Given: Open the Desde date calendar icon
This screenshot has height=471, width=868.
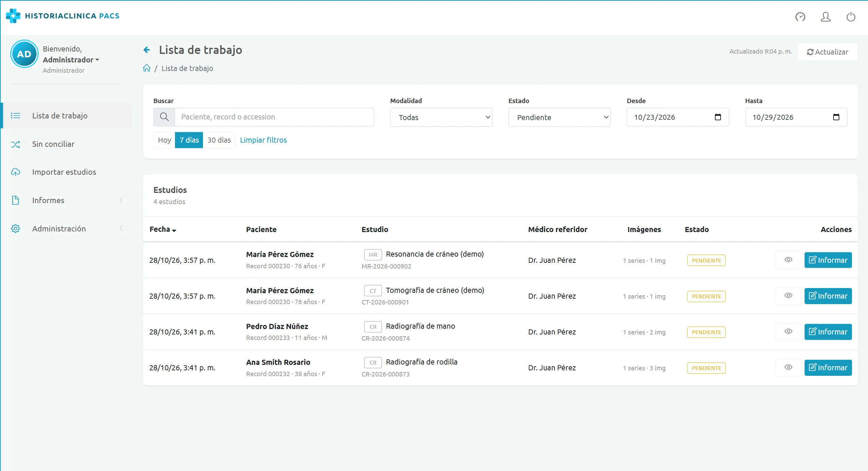Looking at the screenshot, I should coord(718,117).
